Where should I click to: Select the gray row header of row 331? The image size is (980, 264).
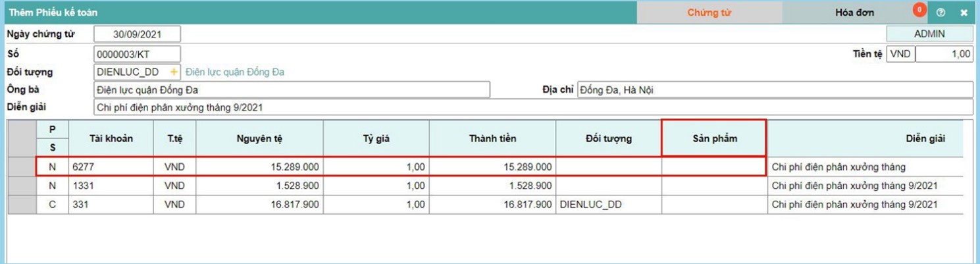[x=22, y=205]
